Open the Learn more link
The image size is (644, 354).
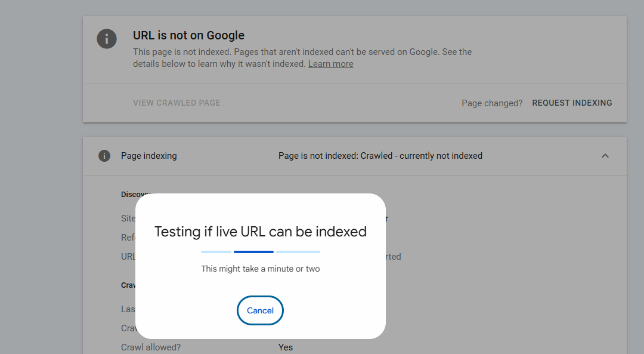tap(330, 64)
